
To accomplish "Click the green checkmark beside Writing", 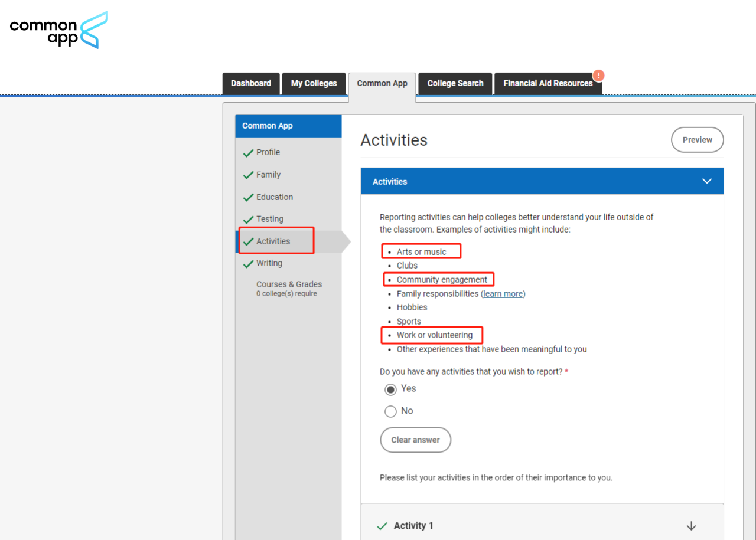I will [x=248, y=264].
